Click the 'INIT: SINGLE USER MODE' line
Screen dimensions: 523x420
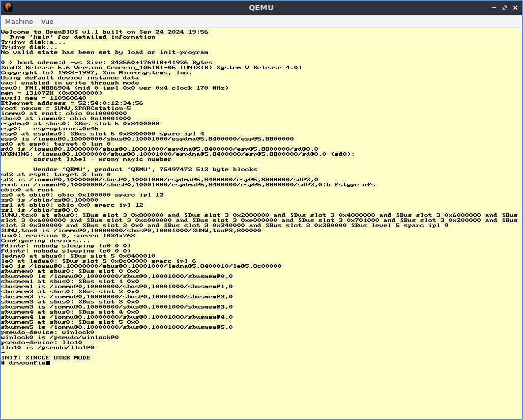[46, 357]
